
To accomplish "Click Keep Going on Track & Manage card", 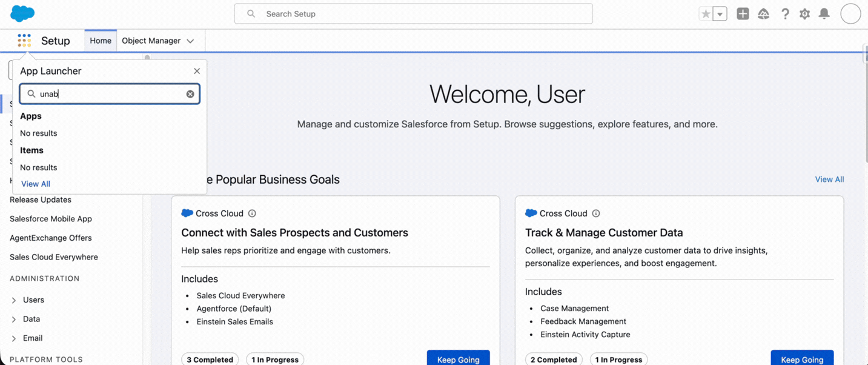I will coord(802,358).
